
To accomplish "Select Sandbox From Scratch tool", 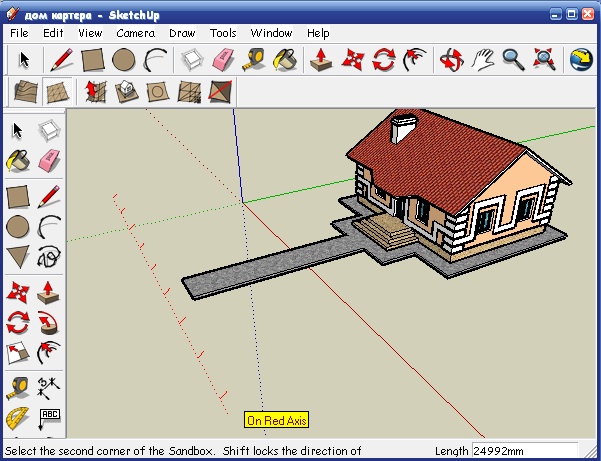I will click(x=57, y=92).
